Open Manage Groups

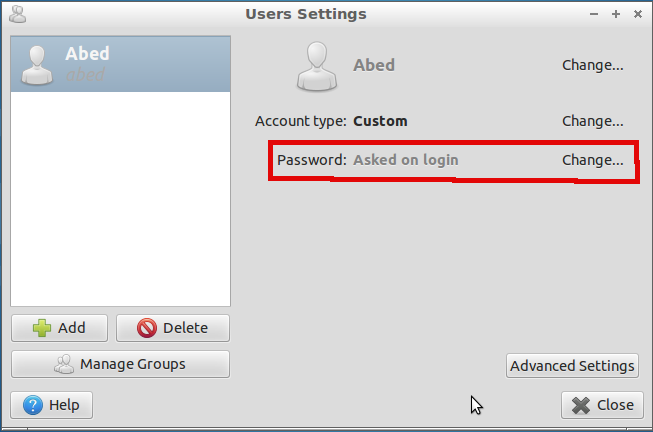click(120, 364)
